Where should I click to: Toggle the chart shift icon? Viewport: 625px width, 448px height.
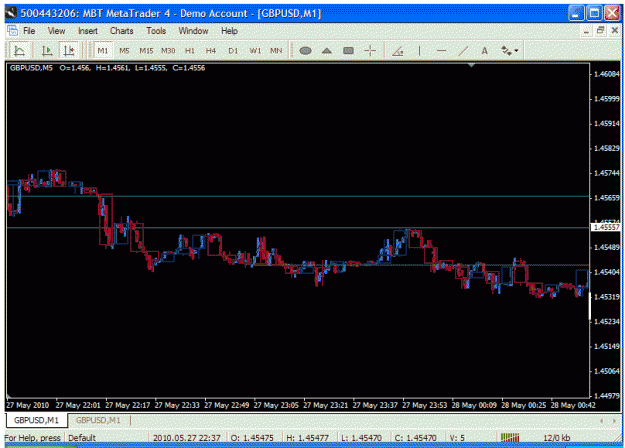click(69, 51)
